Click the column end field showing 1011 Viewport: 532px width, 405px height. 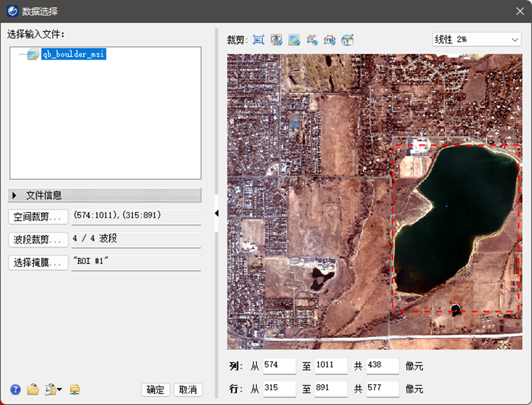pos(331,366)
